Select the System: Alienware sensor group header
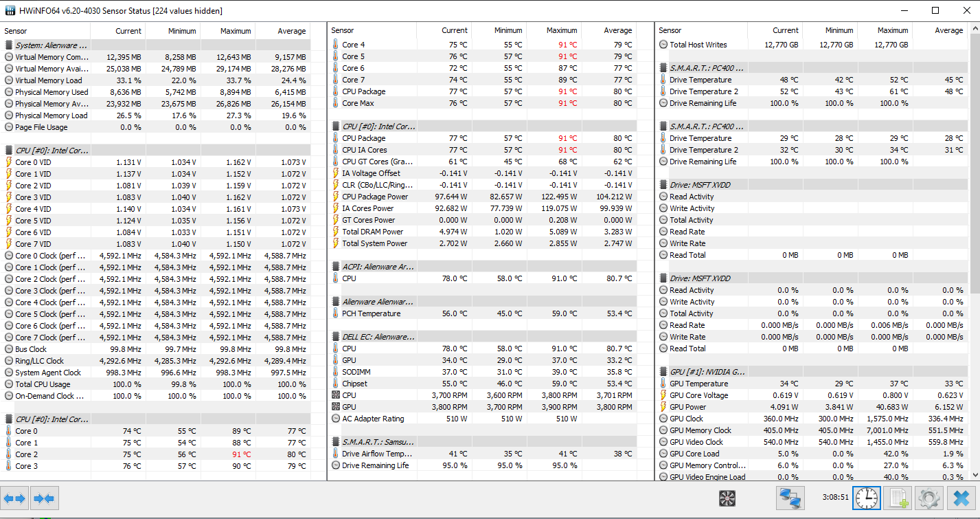 (x=47, y=45)
